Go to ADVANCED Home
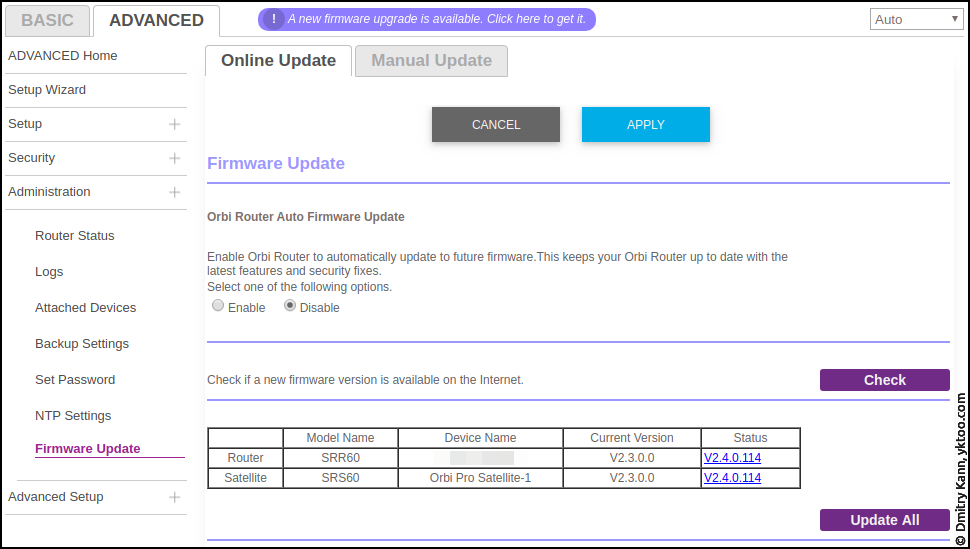Viewport: 970px width, 549px height. pos(62,56)
